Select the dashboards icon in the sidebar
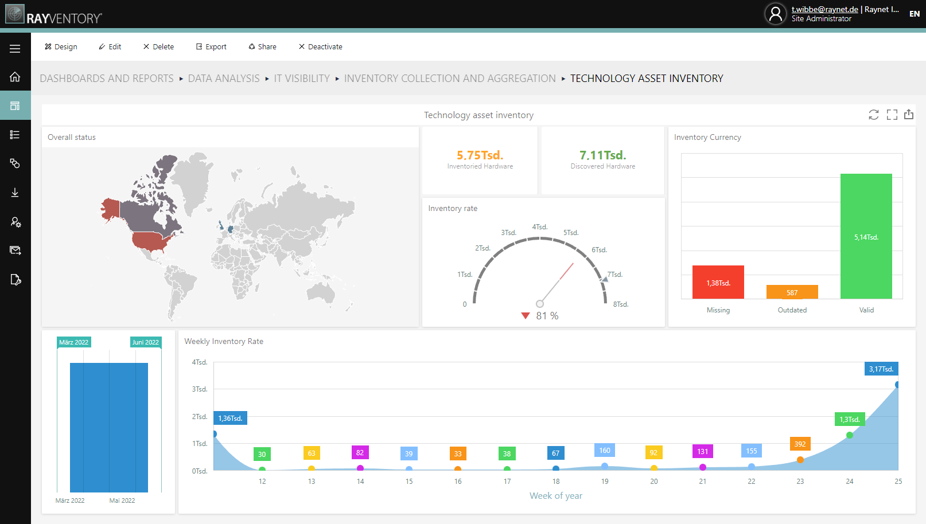Screen dimensions: 926x524 (x=15, y=105)
